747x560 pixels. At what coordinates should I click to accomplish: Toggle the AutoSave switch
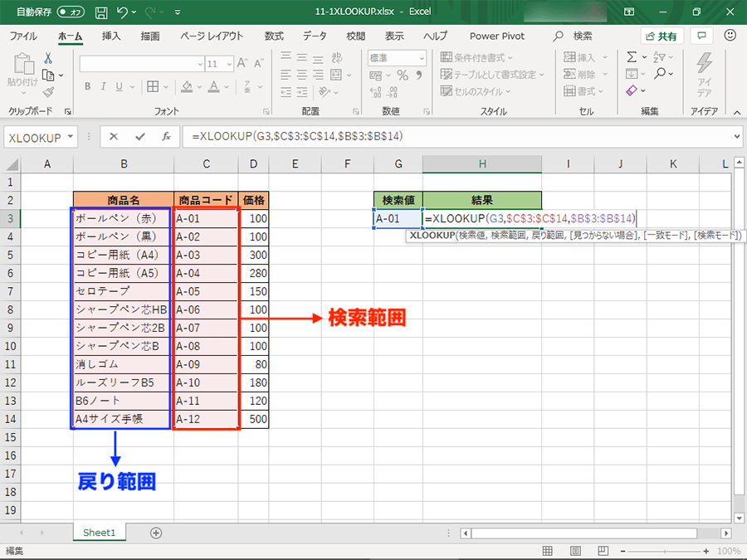click(x=71, y=12)
